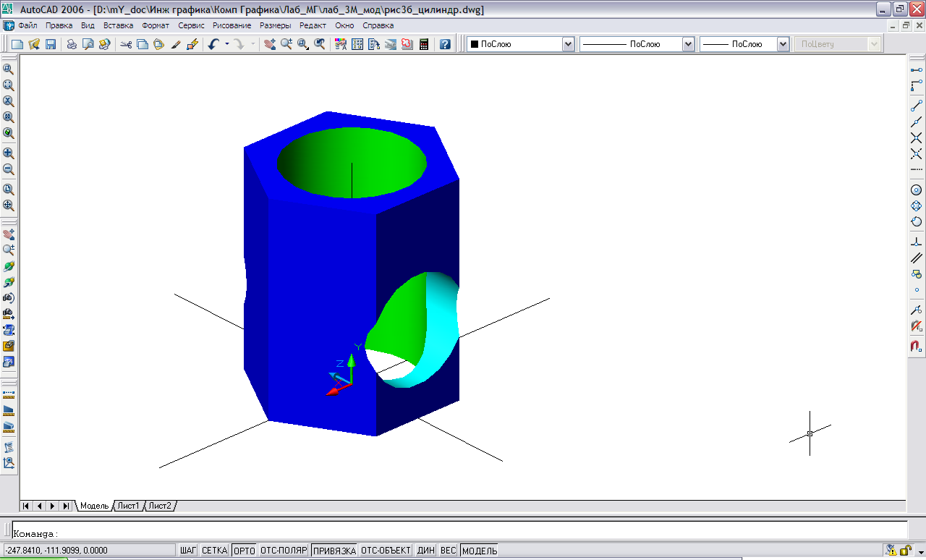Click the Zoom Previous icon

pyautogui.click(x=319, y=44)
